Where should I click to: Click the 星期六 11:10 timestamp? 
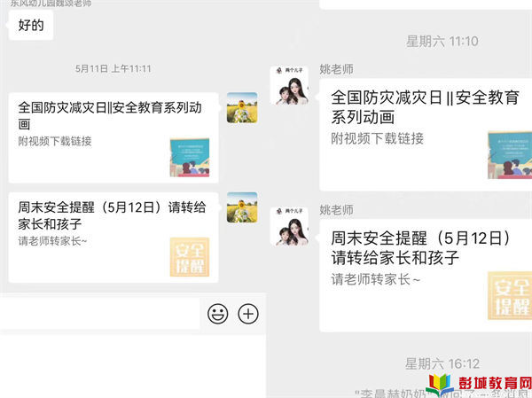(x=442, y=42)
